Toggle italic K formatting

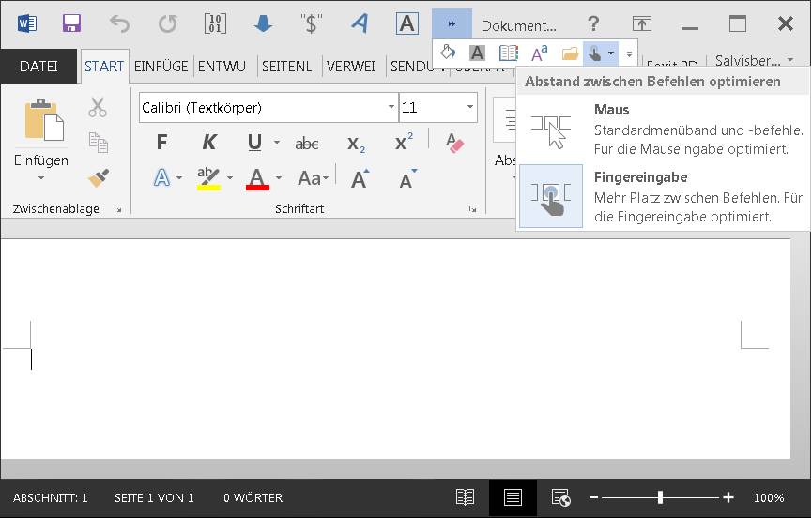click(209, 142)
